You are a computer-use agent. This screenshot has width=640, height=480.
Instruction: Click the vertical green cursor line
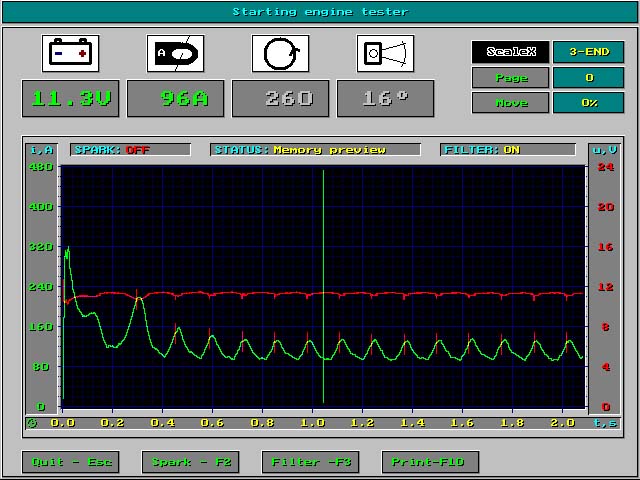pyautogui.click(x=323, y=287)
